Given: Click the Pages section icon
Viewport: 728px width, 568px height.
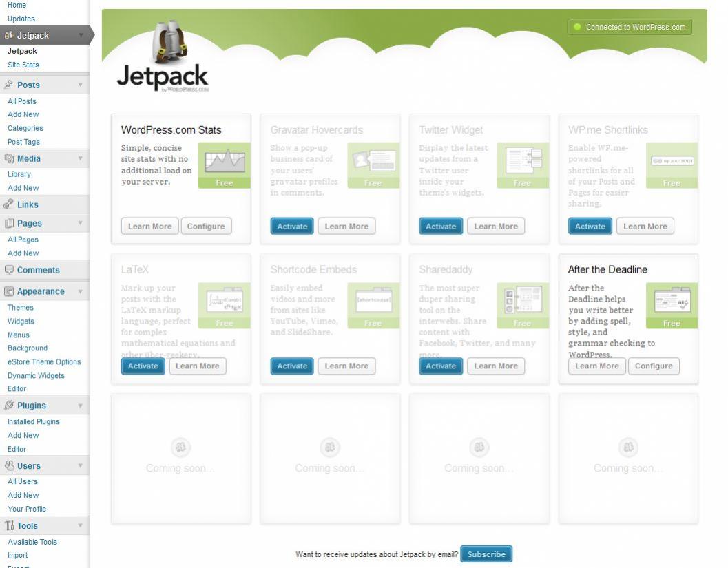Looking at the screenshot, I should pyautogui.click(x=9, y=223).
